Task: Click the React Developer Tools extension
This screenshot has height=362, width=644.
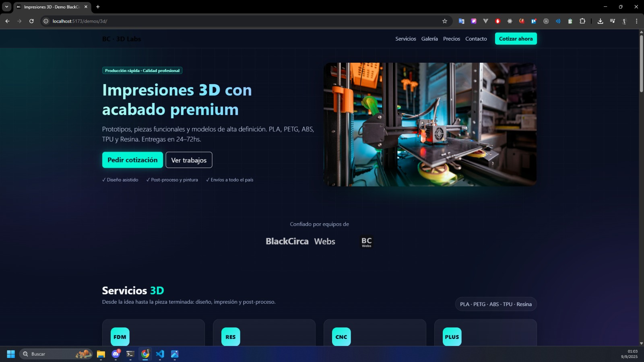Action: (510, 21)
